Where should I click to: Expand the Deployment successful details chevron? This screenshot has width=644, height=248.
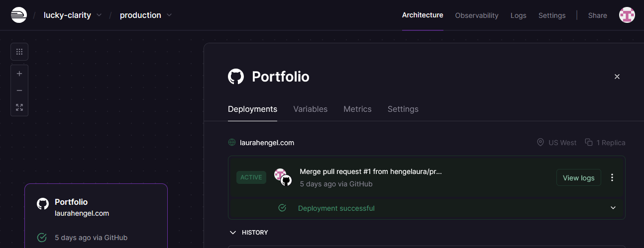pyautogui.click(x=613, y=208)
